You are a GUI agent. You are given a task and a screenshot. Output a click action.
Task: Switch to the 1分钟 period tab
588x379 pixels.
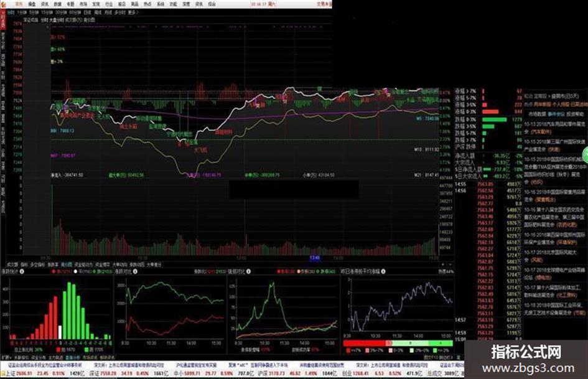[x=22, y=12]
